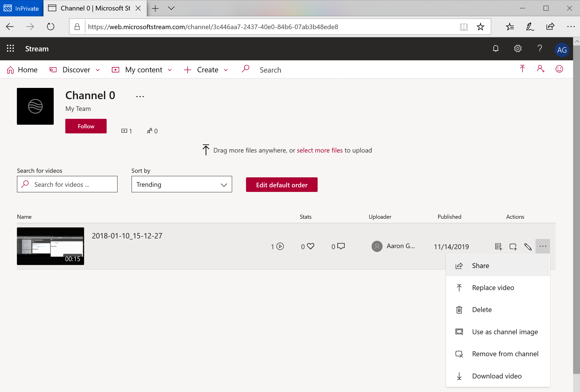Screen dimensions: 580x392
Task: Choose Use as channel image
Action: (x=498, y=332)
